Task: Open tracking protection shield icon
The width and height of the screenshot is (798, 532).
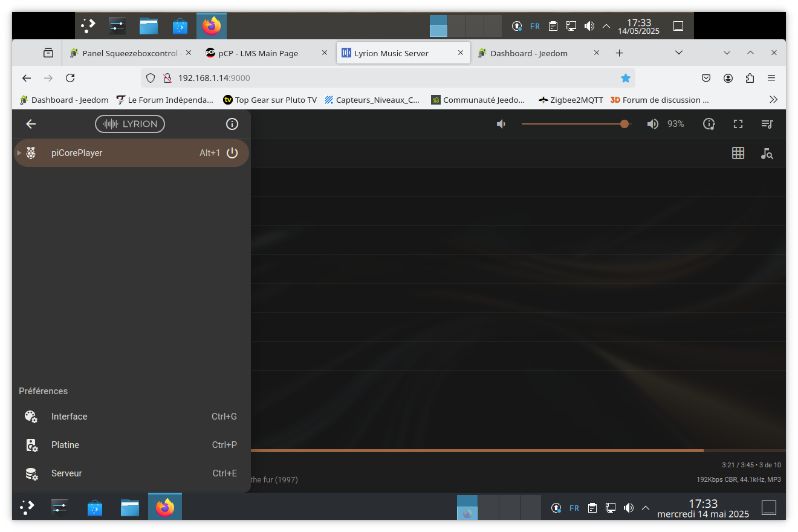Action: pyautogui.click(x=151, y=78)
